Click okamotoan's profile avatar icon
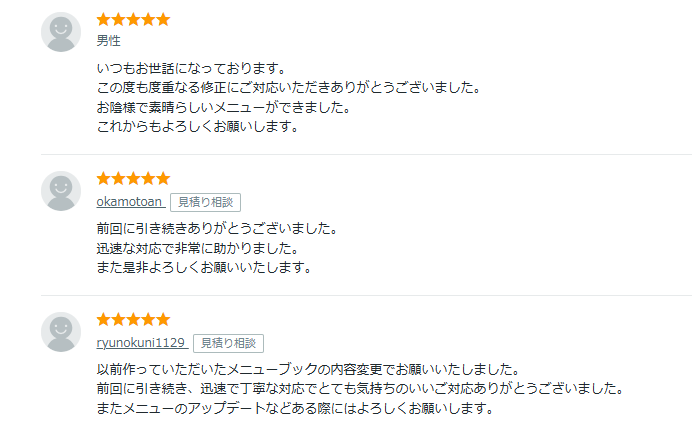The height and width of the screenshot is (430, 692). (x=61, y=191)
